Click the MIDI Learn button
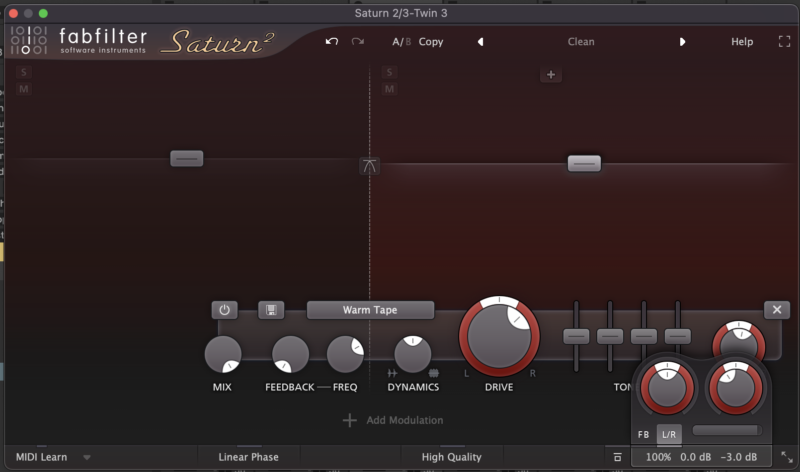 coord(41,457)
